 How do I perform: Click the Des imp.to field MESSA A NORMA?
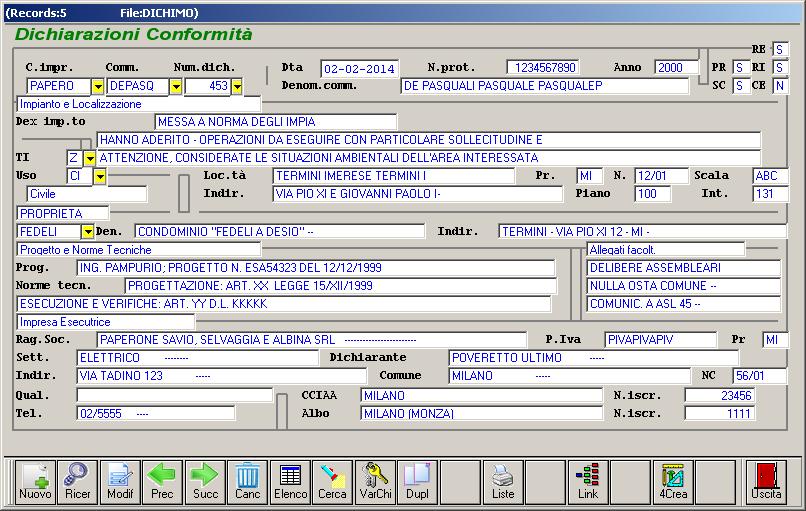click(276, 122)
